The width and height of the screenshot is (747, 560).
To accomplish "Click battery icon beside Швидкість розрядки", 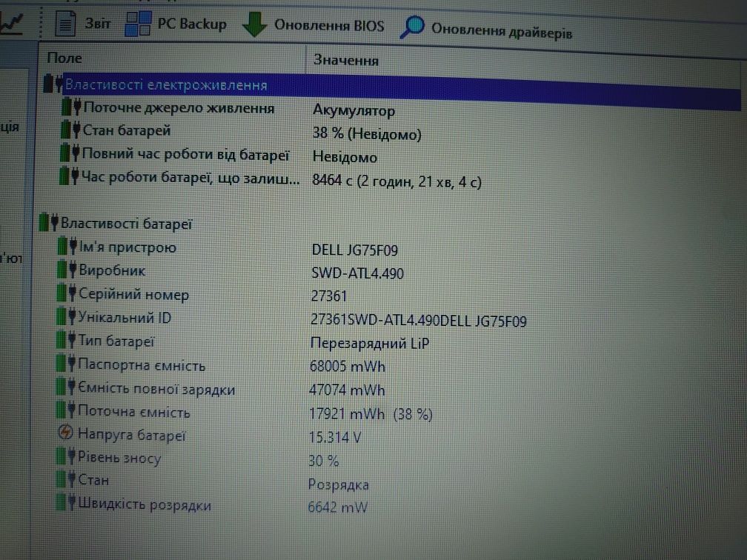I will (x=66, y=502).
